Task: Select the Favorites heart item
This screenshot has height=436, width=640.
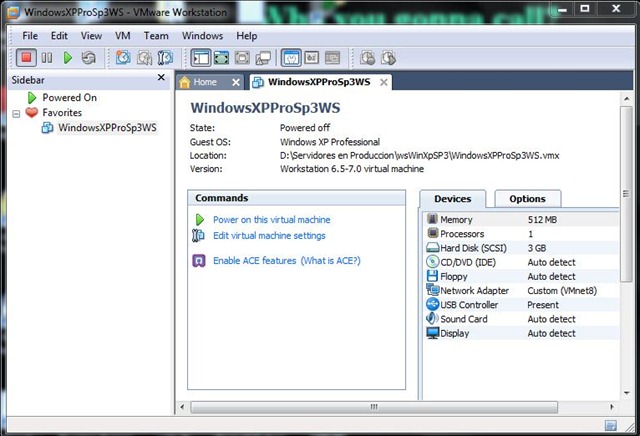Action: point(62,113)
